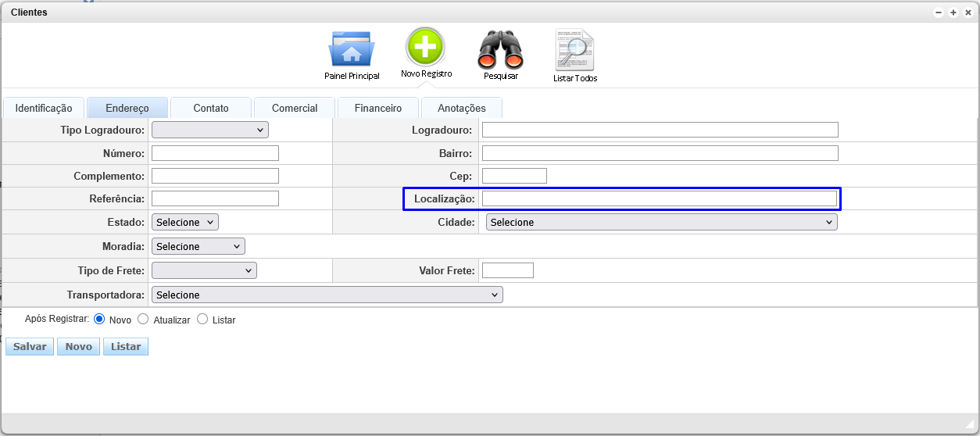Expand the Cidade dropdown list
Image resolution: width=980 pixels, height=436 pixels.
coord(661,222)
